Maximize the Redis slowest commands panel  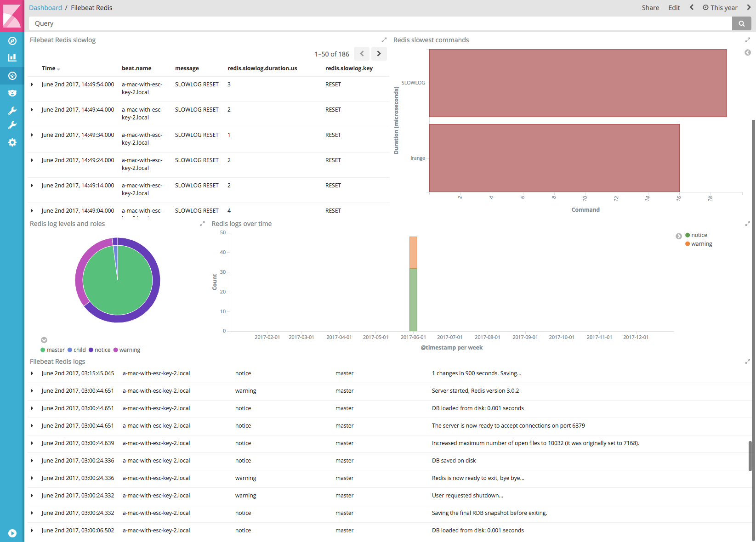tap(748, 40)
